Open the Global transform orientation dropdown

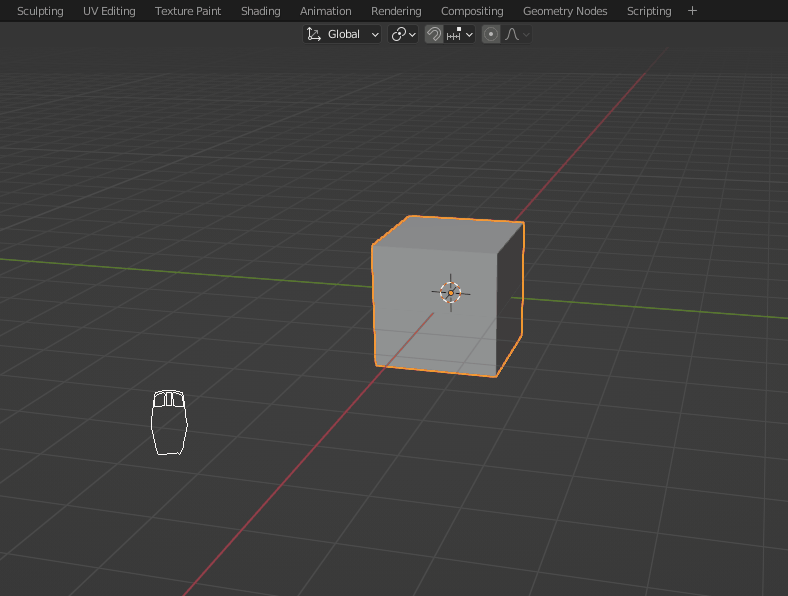tap(343, 34)
